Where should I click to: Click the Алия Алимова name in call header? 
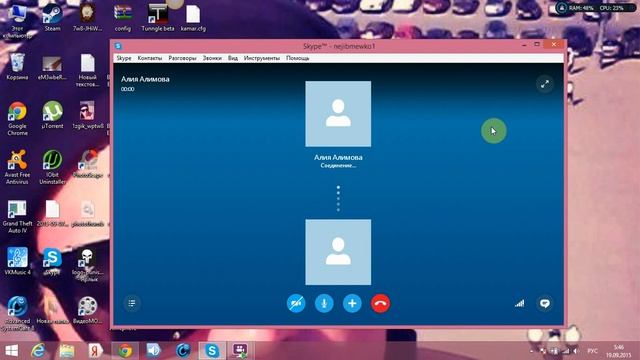145,79
